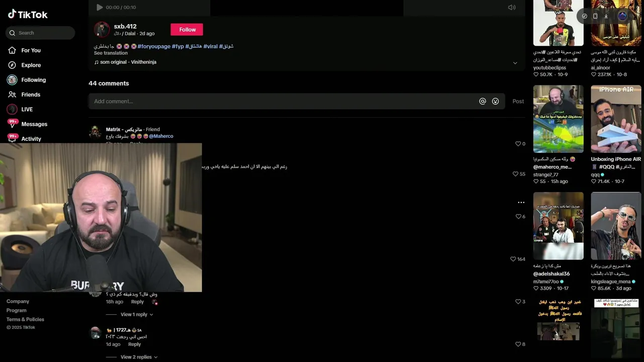The height and width of the screenshot is (362, 644).
Task: Click the For You home icon
Action: point(12,50)
